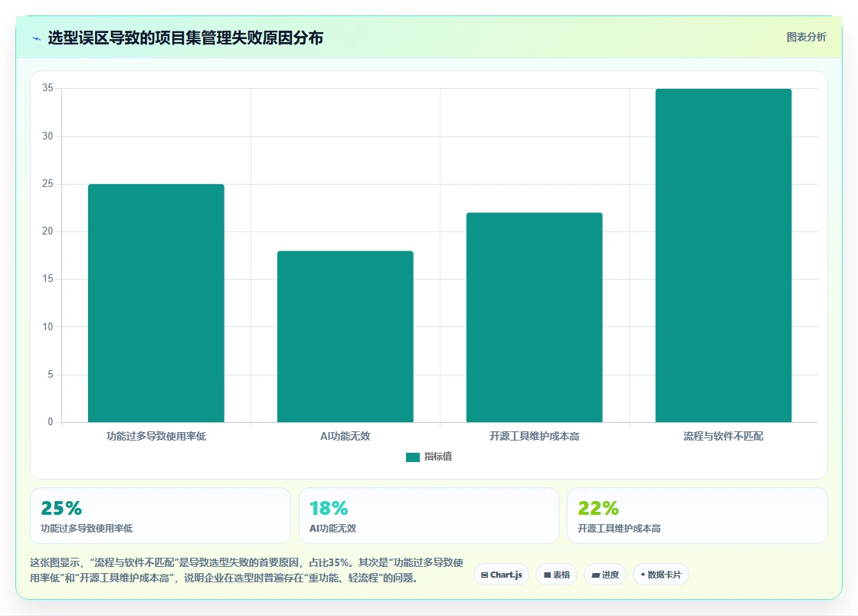Click the AI功能无效 bar in the chart
The height and width of the screenshot is (616, 858).
(x=345, y=336)
